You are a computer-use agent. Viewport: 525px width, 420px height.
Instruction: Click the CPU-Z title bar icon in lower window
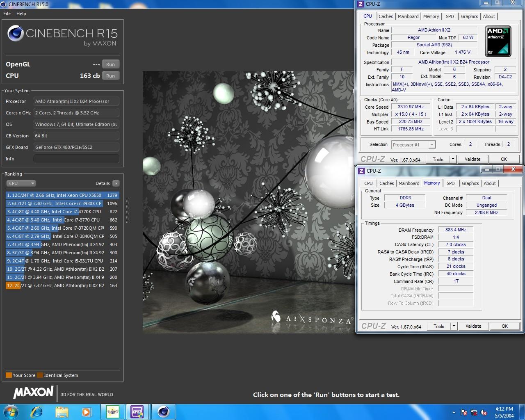tap(361, 171)
